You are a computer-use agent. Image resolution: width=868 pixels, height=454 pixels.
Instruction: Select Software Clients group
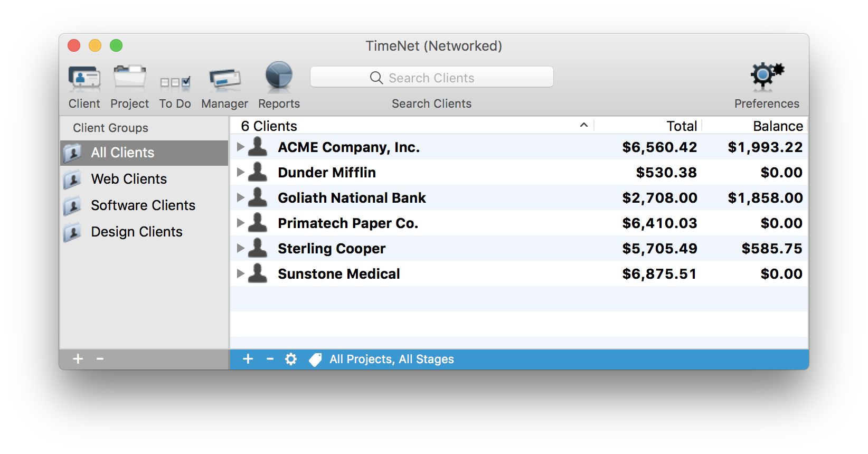pyautogui.click(x=144, y=206)
